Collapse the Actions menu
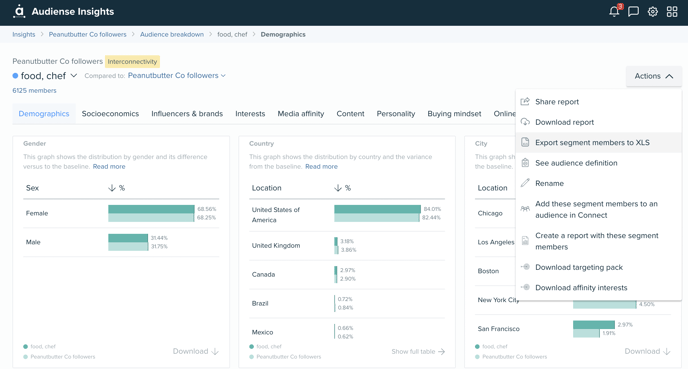This screenshot has width=688, height=369. (x=654, y=76)
